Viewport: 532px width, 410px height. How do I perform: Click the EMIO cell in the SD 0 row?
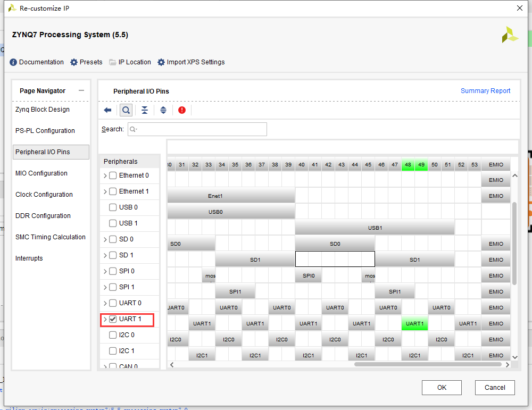tap(496, 244)
